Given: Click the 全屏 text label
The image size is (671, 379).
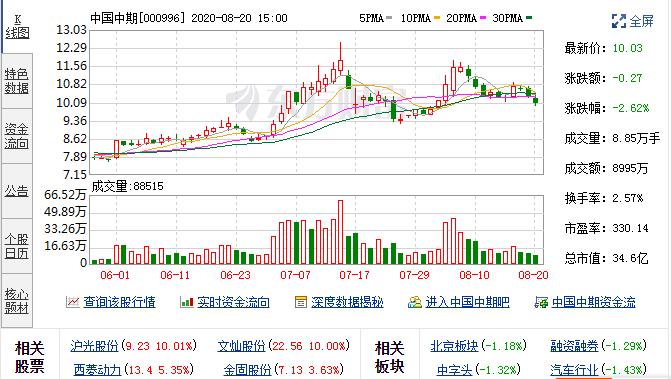Looking at the screenshot, I should coord(641,21).
